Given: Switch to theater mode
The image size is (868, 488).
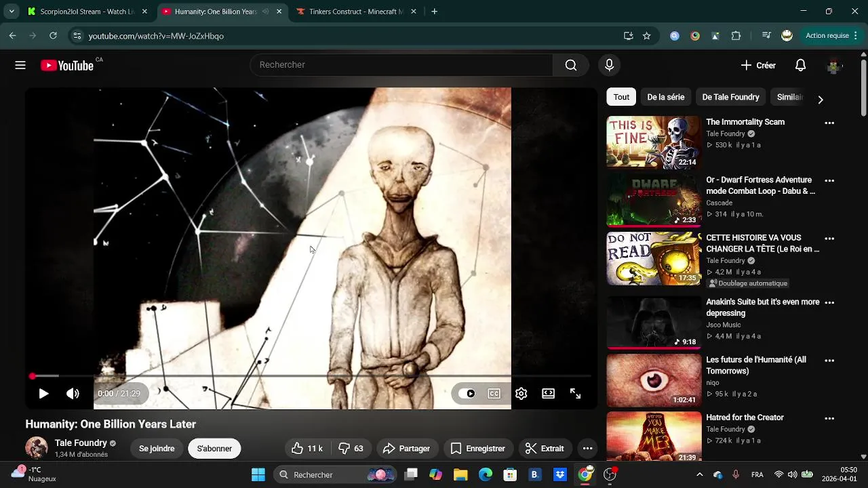Looking at the screenshot, I should pos(548,393).
